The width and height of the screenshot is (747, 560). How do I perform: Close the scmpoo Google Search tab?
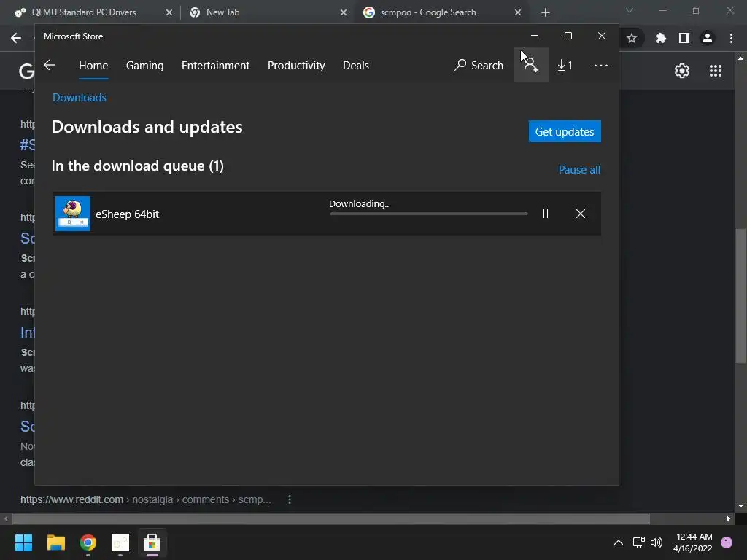[518, 12]
